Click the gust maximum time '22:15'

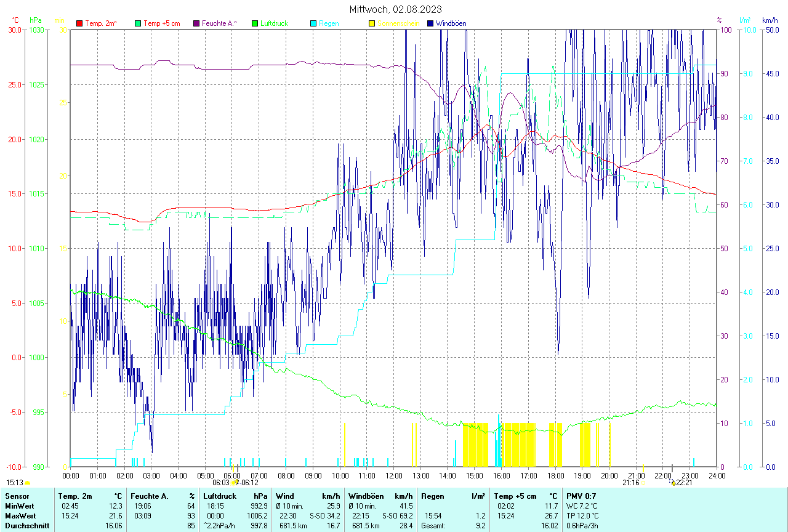click(361, 515)
